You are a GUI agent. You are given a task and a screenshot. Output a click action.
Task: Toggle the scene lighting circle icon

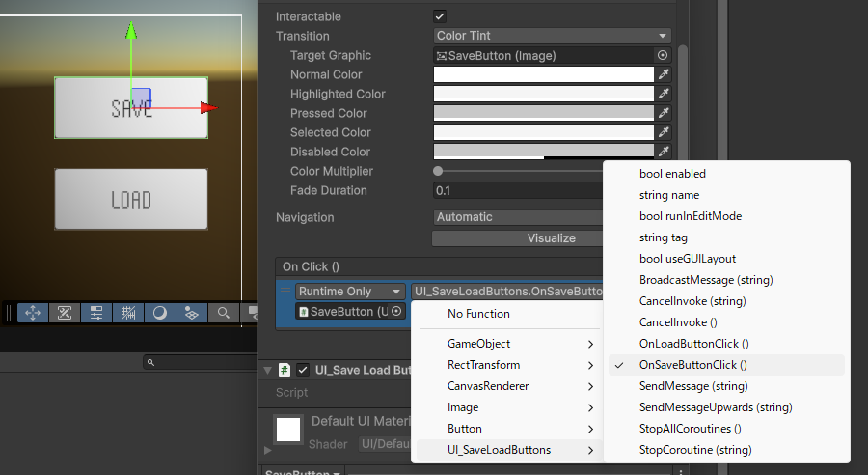(160, 313)
